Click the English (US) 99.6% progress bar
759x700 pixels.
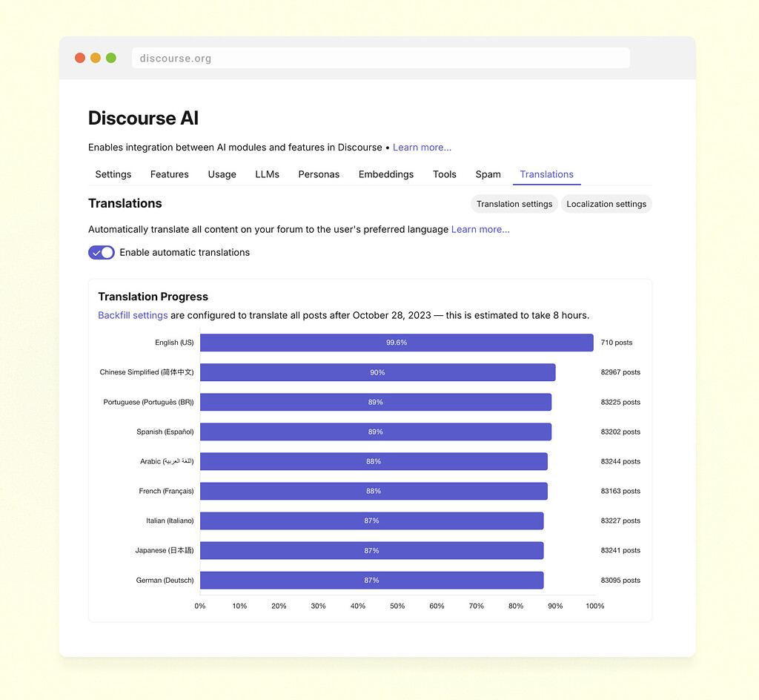tap(397, 343)
